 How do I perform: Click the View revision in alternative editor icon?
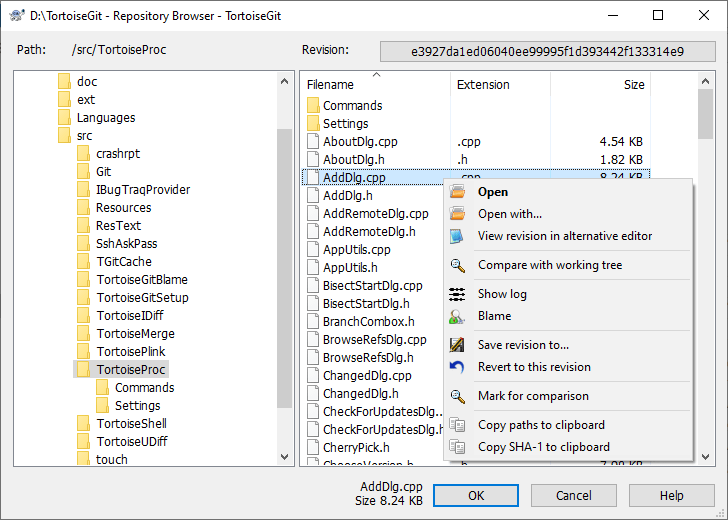click(457, 236)
